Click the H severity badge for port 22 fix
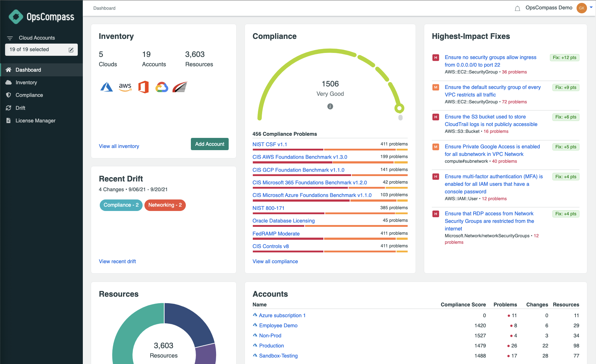The width and height of the screenshot is (596, 364). (x=436, y=58)
